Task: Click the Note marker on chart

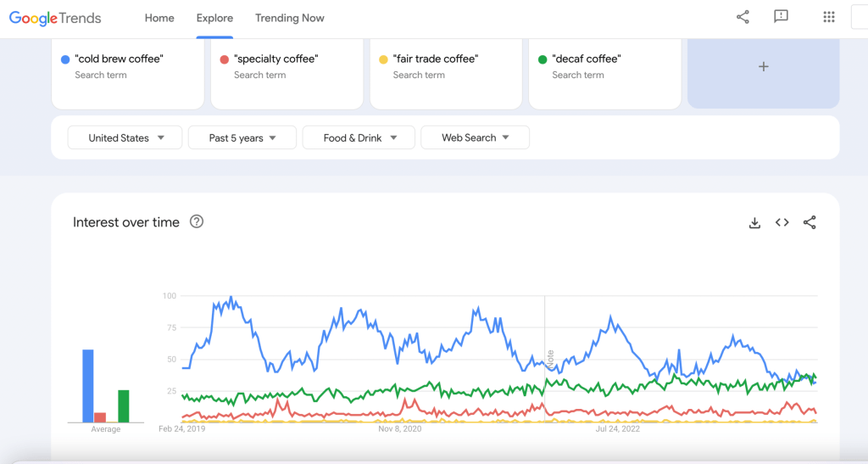Action: pos(550,357)
